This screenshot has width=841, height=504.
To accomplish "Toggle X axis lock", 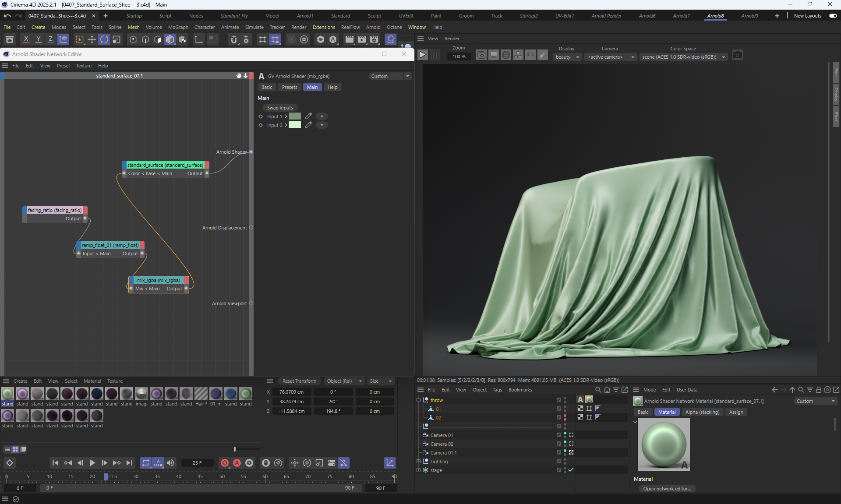I will (26, 40).
